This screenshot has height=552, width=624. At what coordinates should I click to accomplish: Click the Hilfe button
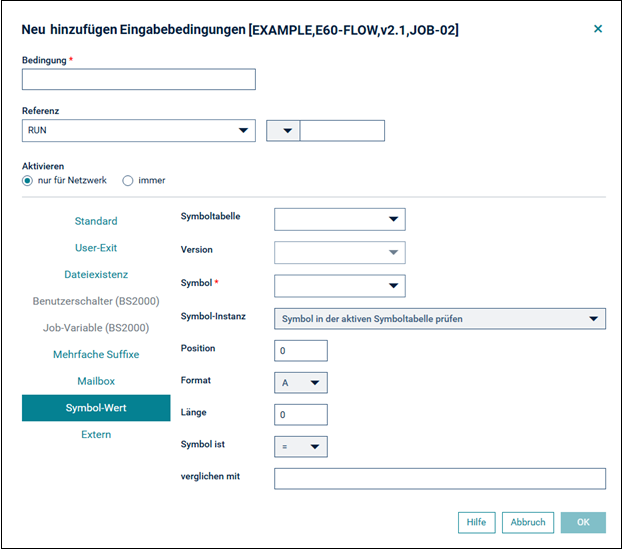tap(476, 523)
